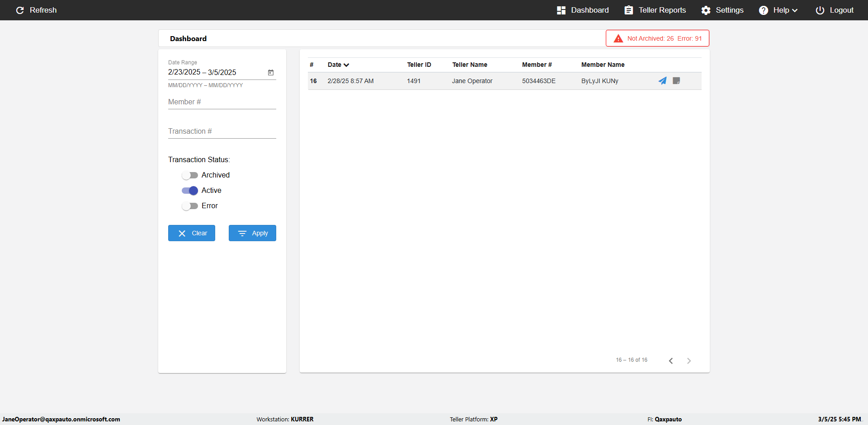868x425 pixels.
Task: Click the Not Archived / Error alert badge
Action: coord(657,38)
